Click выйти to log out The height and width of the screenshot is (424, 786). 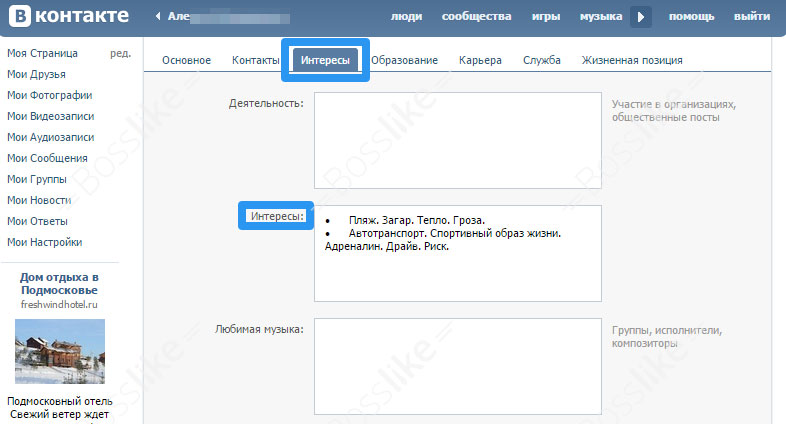(752, 17)
